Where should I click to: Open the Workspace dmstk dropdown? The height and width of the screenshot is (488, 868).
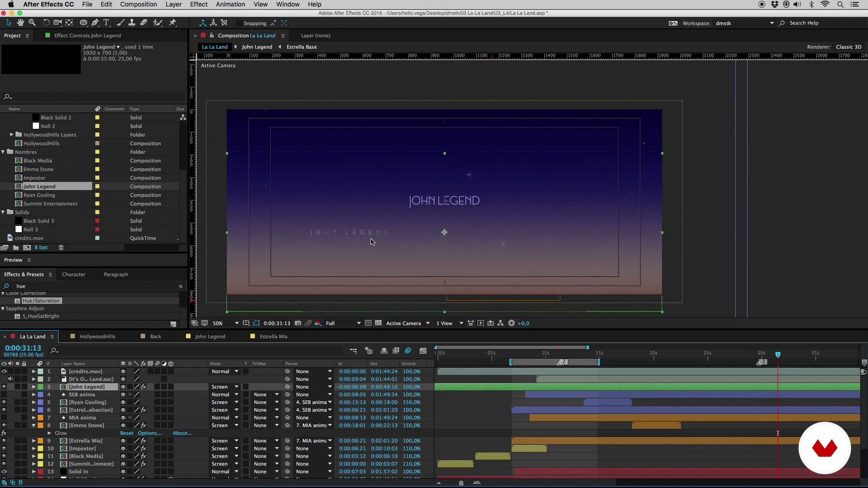745,23
